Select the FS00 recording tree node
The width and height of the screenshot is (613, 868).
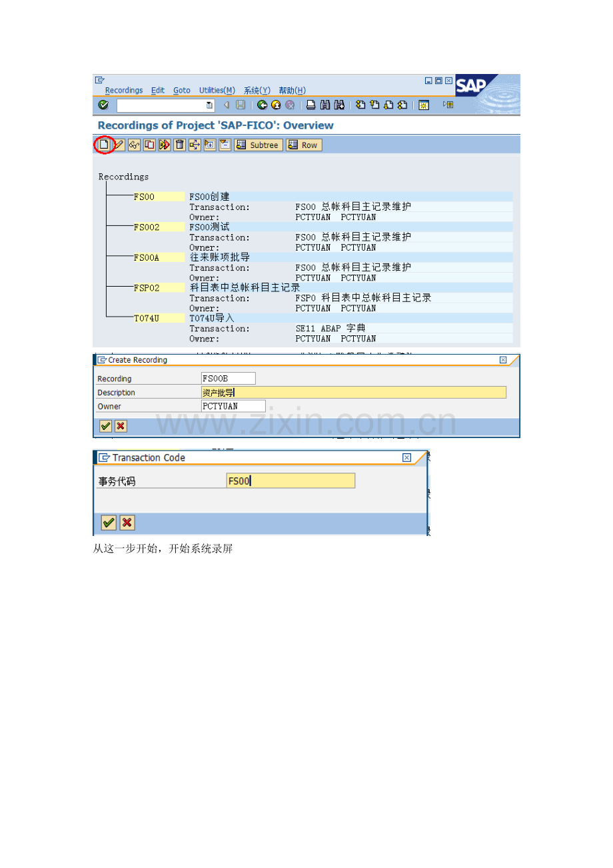tap(159, 197)
